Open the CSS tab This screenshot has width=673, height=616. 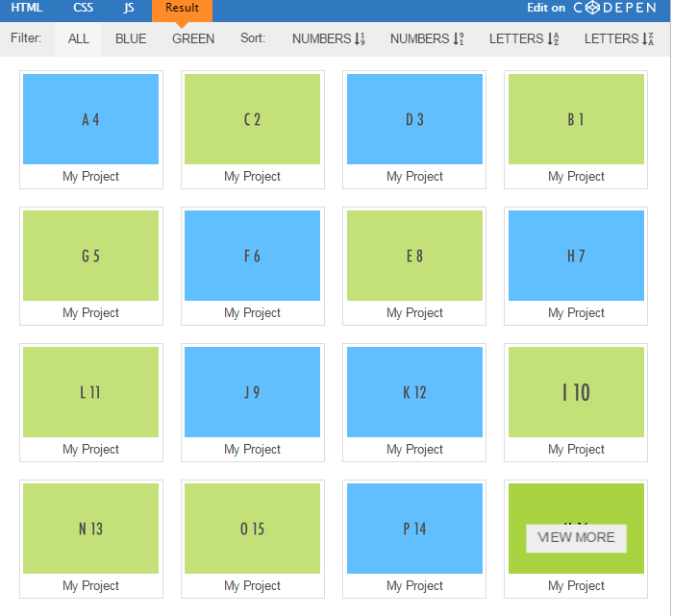point(83,8)
